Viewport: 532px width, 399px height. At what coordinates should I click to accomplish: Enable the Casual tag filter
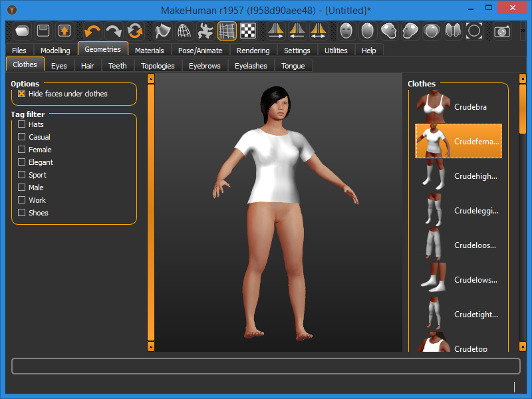[21, 137]
